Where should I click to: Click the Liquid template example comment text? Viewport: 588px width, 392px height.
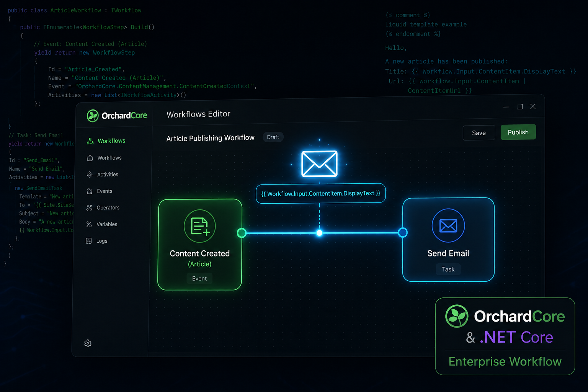[426, 24]
